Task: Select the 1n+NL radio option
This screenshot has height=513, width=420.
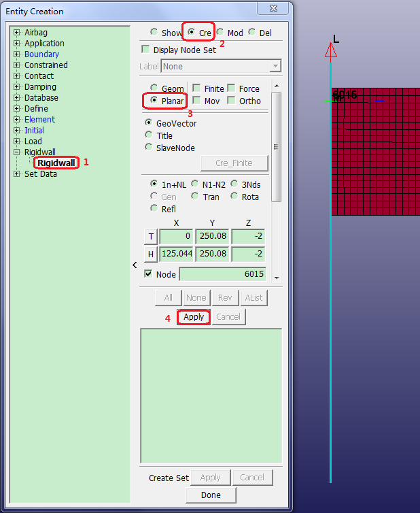Action: pyautogui.click(x=154, y=184)
